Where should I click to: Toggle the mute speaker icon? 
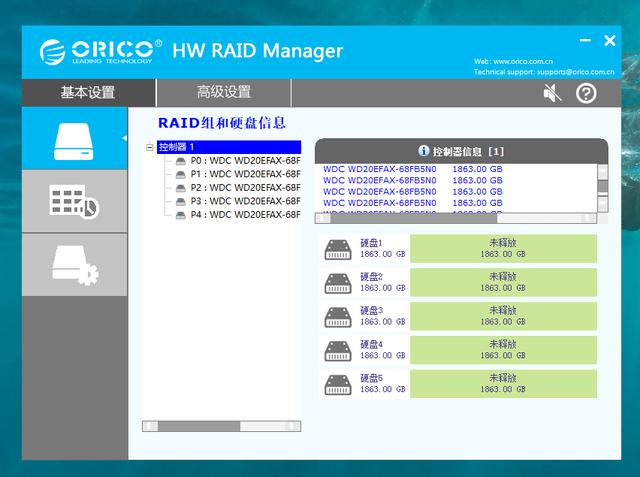[x=552, y=93]
